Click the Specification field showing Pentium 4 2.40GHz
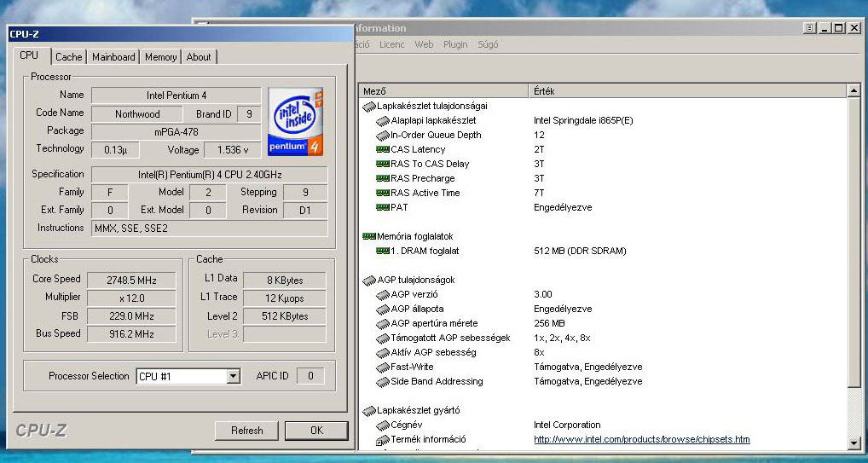 pos(210,175)
